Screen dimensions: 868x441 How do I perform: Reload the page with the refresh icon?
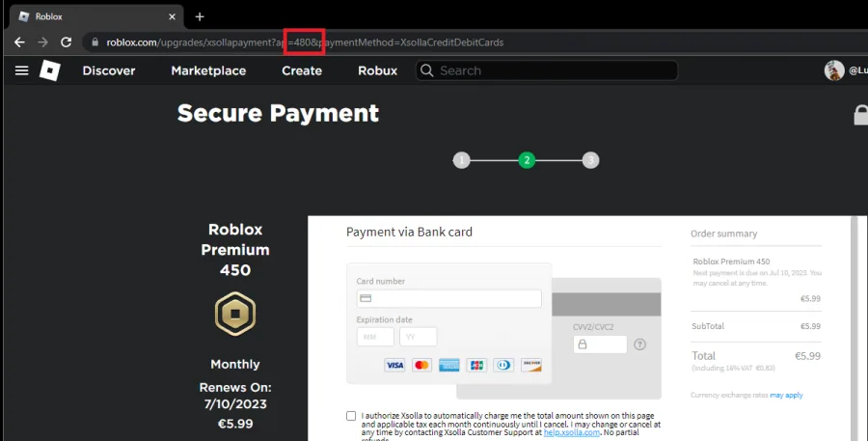[66, 42]
